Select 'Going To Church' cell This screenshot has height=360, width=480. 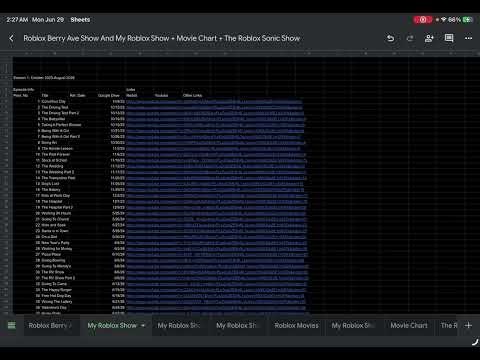(x=55, y=219)
